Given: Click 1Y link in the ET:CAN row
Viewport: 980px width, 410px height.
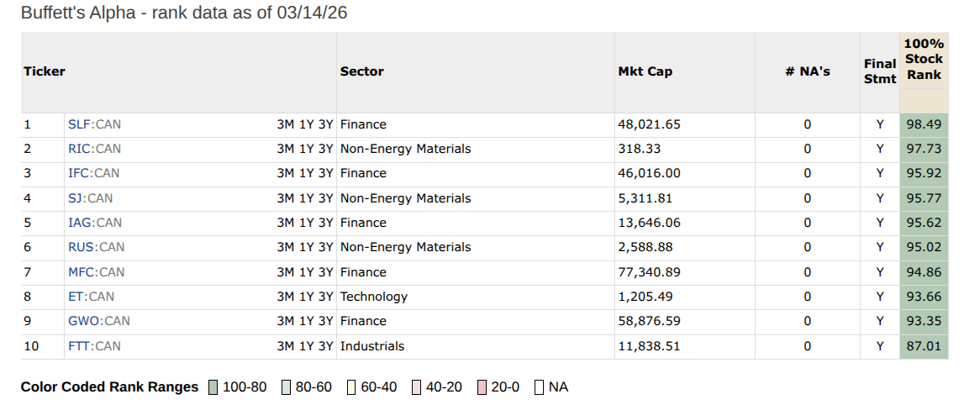Looking at the screenshot, I should click(x=306, y=297).
